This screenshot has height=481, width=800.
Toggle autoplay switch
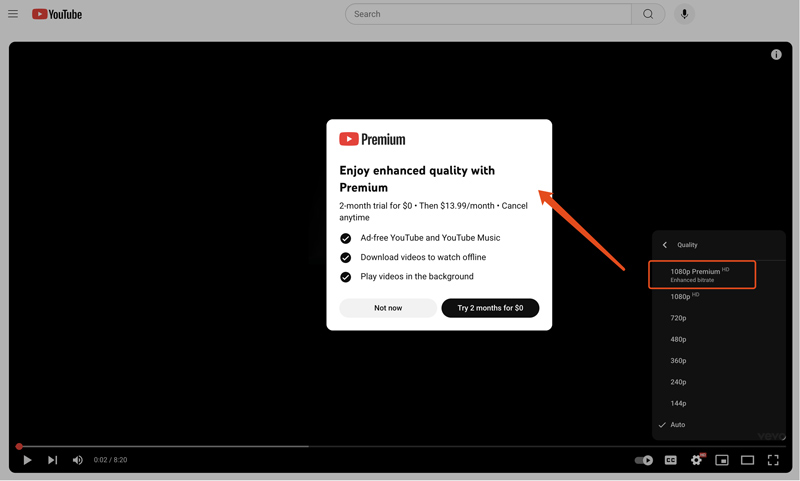(644, 460)
